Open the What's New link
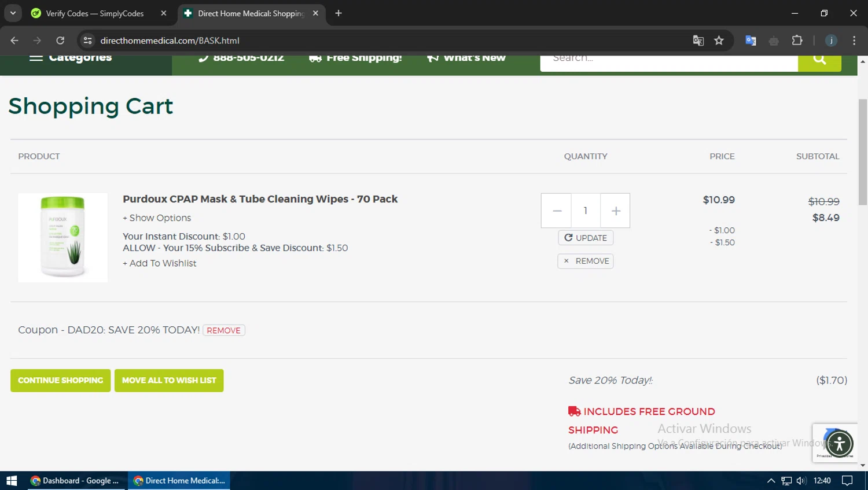The image size is (868, 490). [x=466, y=58]
